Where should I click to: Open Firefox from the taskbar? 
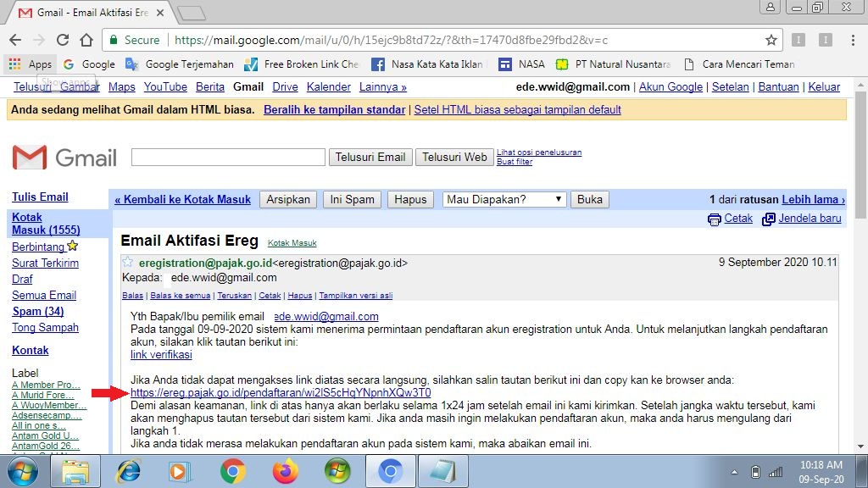pos(285,471)
